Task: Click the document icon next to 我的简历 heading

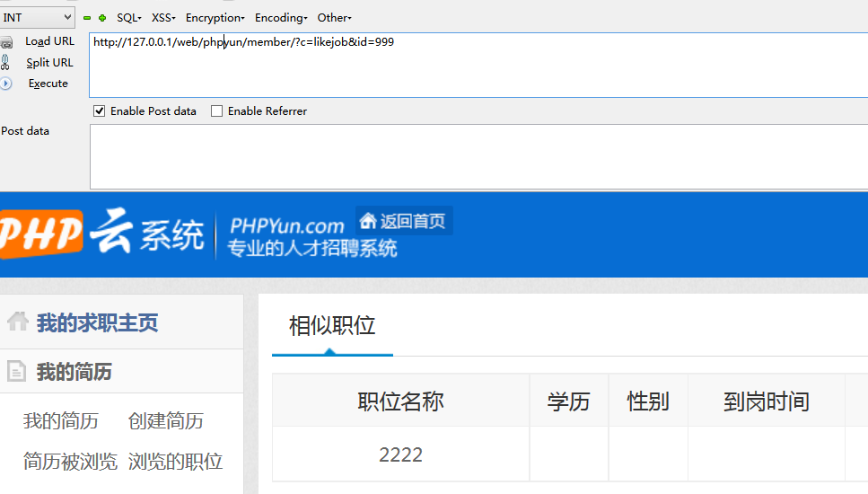Action: point(17,371)
